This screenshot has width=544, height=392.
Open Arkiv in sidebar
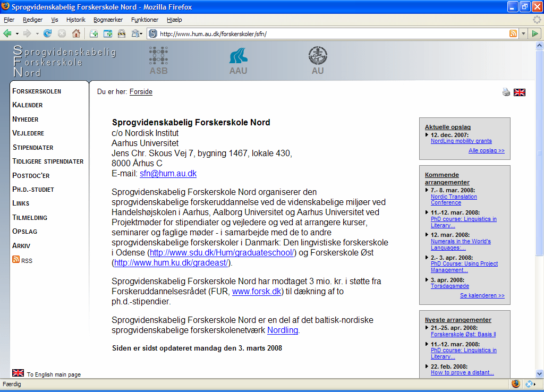(21, 245)
